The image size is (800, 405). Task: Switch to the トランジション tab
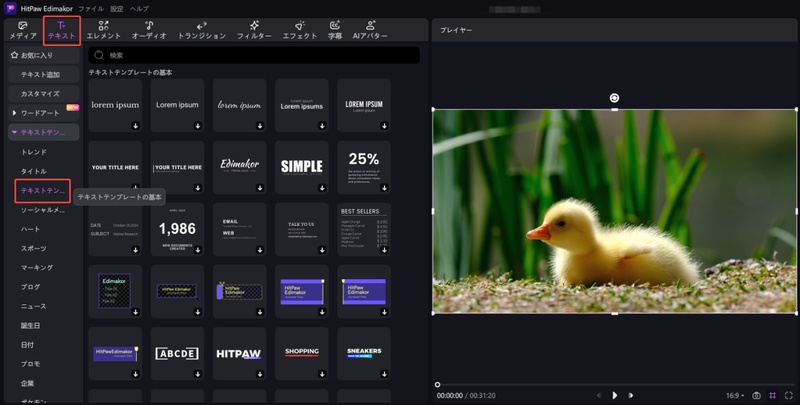pos(202,30)
